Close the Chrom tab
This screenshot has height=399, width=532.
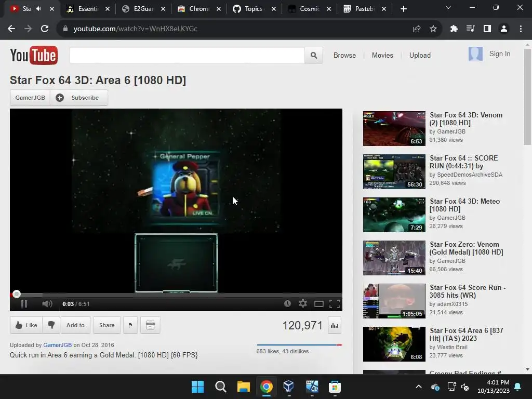219,9
